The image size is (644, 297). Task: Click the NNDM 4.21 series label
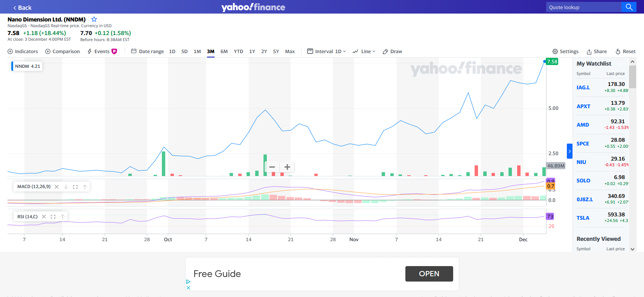point(27,66)
